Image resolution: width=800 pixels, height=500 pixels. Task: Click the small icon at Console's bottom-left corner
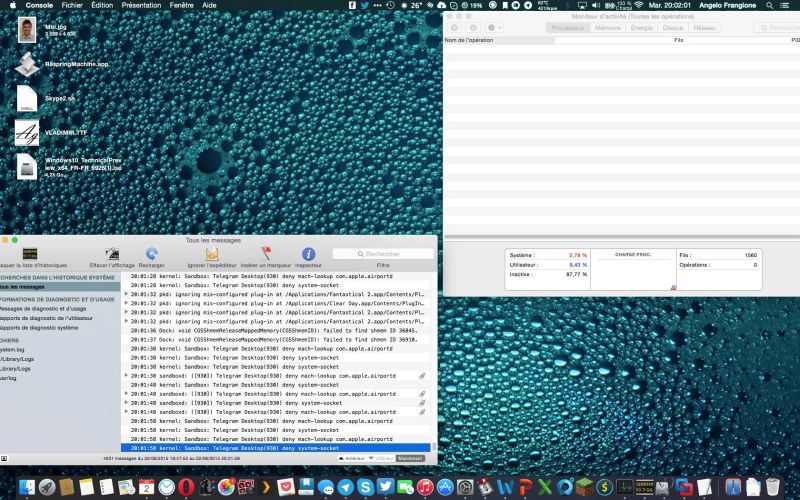pos(4,459)
